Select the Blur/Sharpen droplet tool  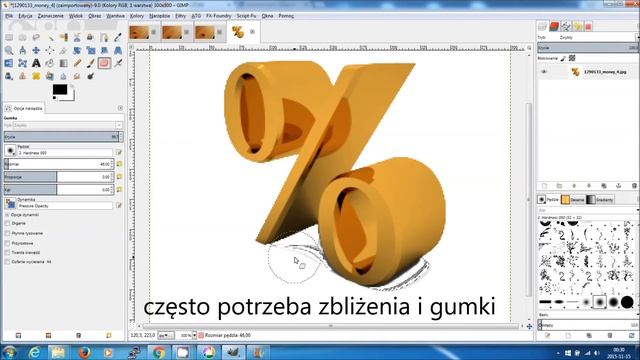point(64,76)
